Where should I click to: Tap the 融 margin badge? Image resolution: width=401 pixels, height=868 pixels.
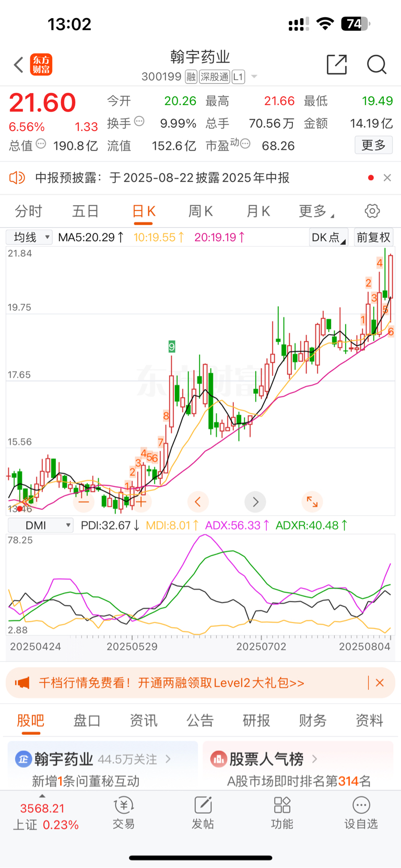(191, 77)
